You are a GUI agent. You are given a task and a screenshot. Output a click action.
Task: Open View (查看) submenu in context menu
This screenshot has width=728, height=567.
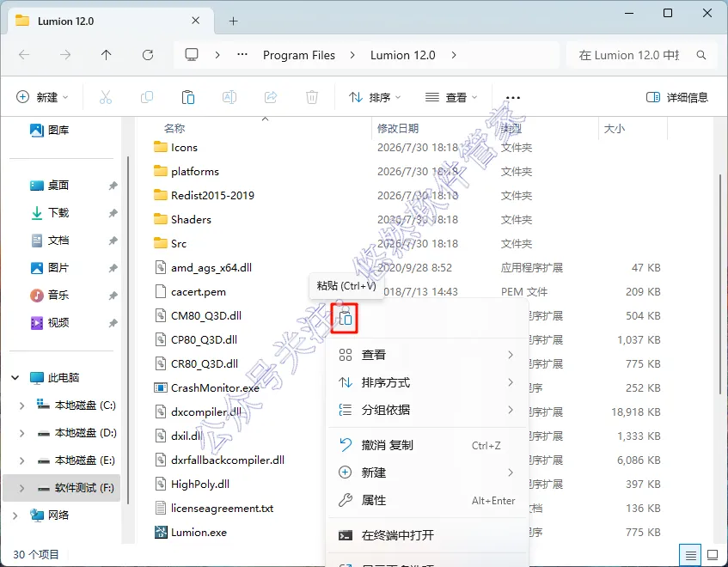point(426,355)
